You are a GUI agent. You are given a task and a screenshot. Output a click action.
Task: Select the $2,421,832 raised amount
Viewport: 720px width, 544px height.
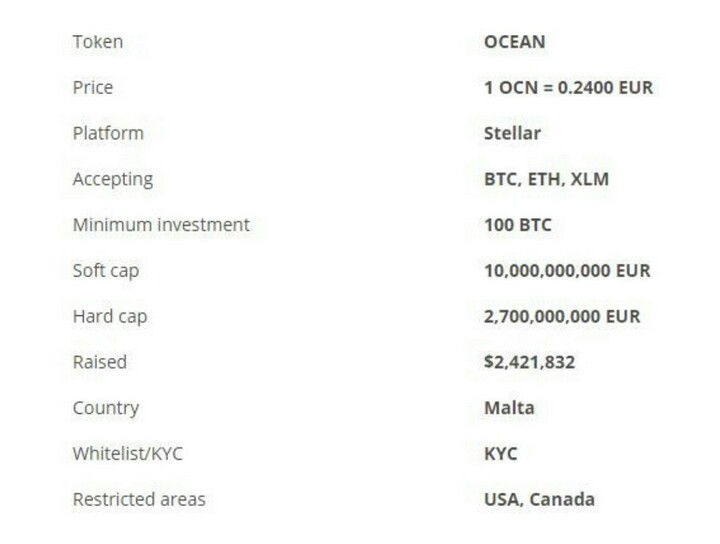coord(529,362)
